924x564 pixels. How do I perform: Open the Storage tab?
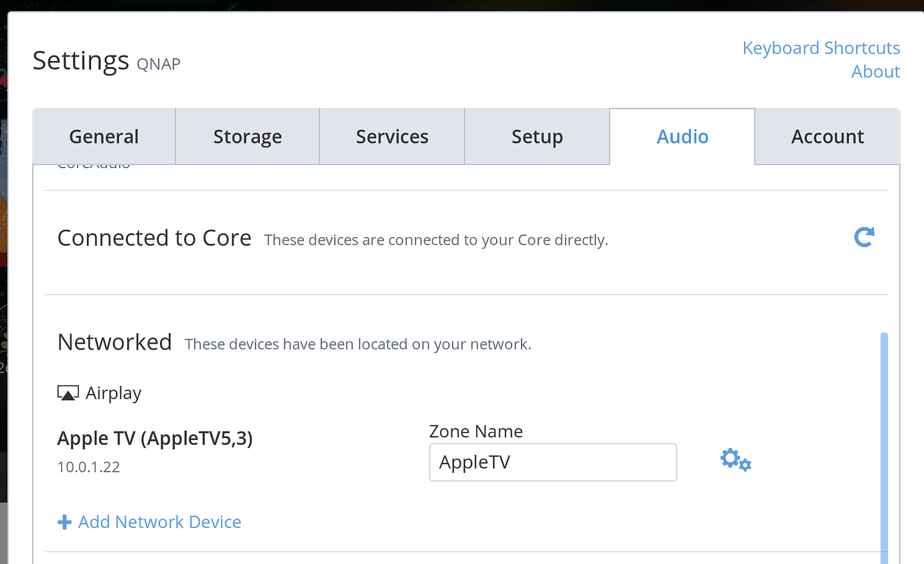click(247, 136)
